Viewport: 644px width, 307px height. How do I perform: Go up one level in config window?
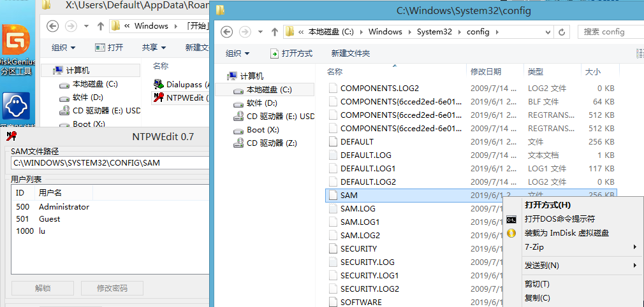274,32
